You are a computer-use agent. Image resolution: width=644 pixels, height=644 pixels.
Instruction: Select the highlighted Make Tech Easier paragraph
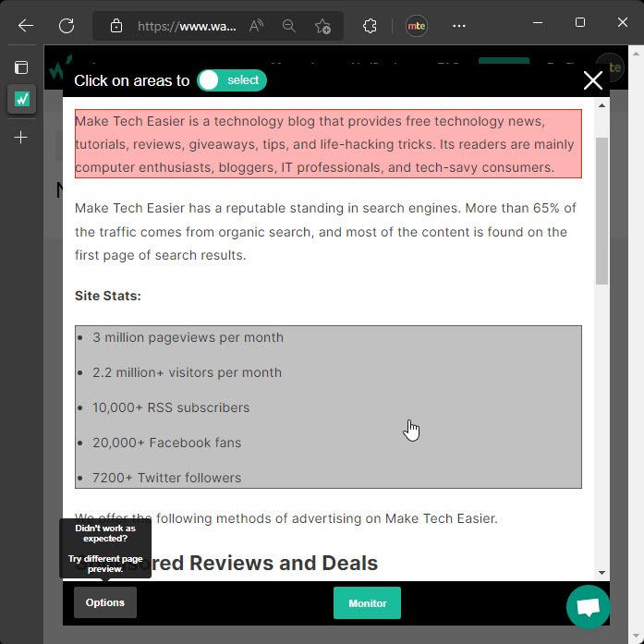[328, 144]
